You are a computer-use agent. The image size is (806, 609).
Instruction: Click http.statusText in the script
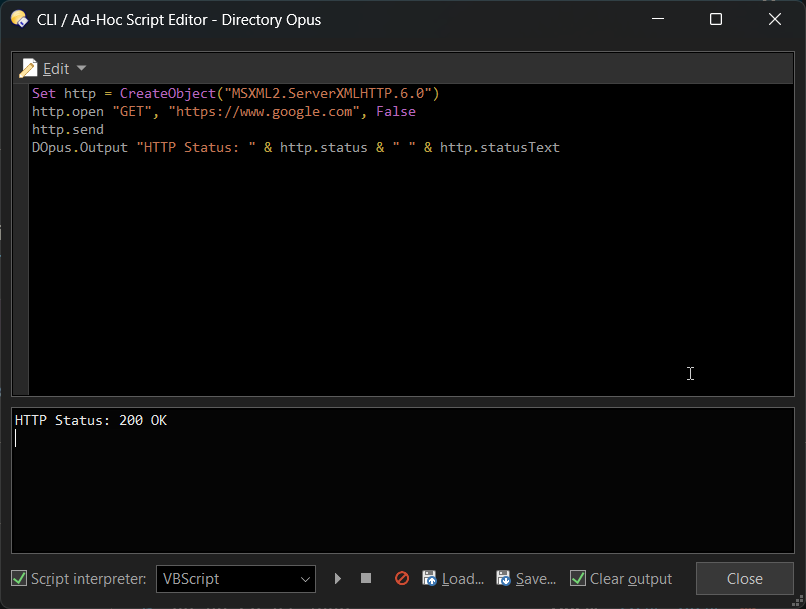click(500, 147)
